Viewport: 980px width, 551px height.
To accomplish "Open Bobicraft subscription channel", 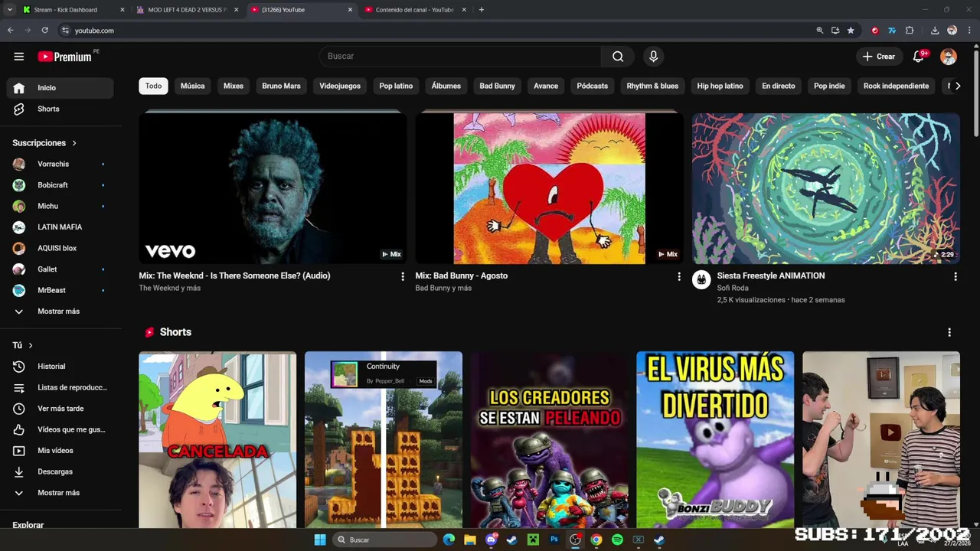I will 60,185.
